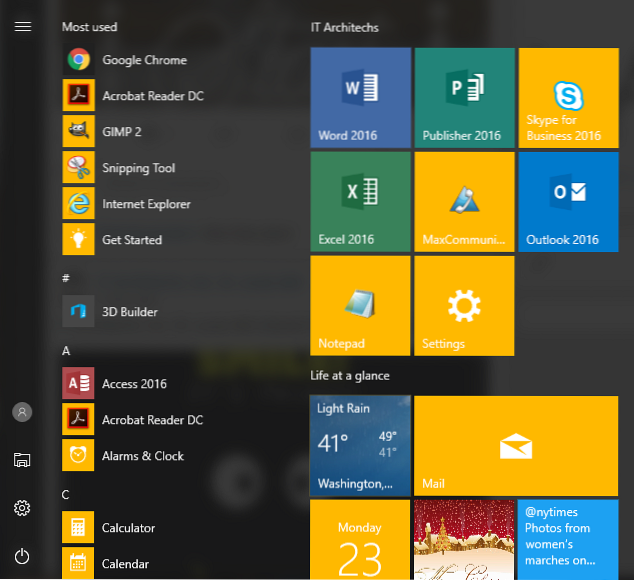Click the letter A section header

[66, 351]
